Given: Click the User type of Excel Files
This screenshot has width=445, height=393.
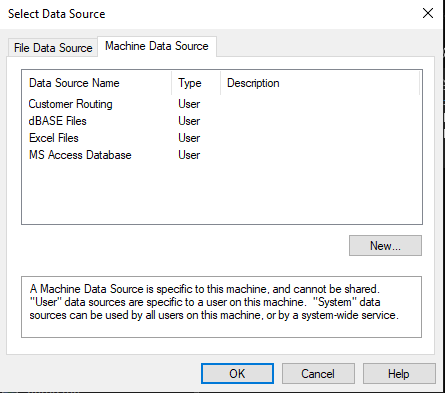Looking at the screenshot, I should pyautogui.click(x=189, y=138).
